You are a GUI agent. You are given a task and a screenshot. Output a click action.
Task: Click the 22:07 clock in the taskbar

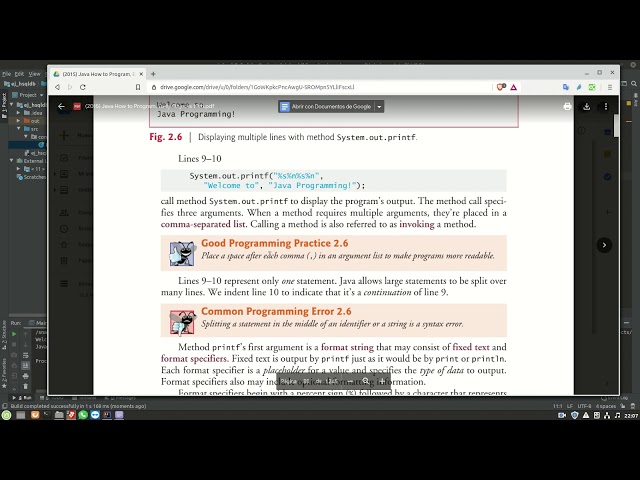631,416
